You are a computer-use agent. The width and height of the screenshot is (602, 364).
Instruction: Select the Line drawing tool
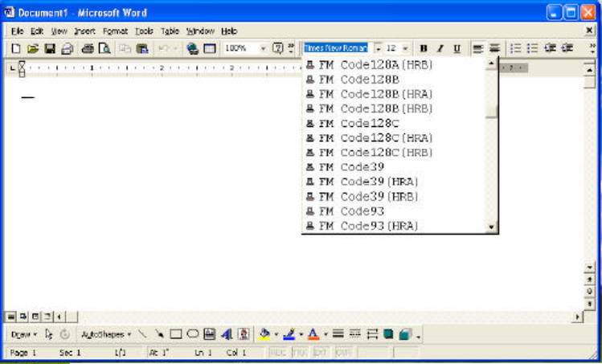(x=143, y=334)
